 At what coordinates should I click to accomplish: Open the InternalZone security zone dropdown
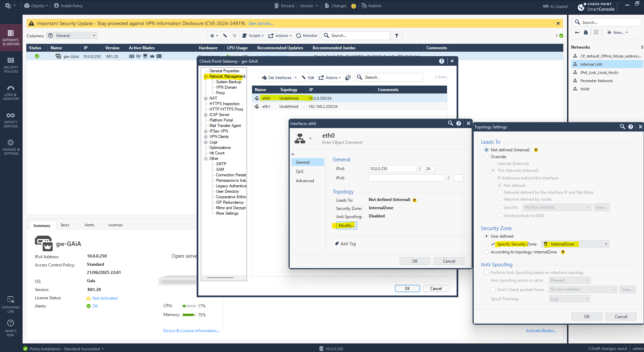pyautogui.click(x=575, y=244)
